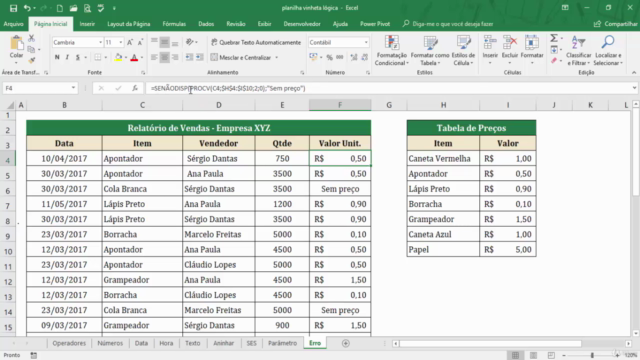The height and width of the screenshot is (360, 640).
Task: Add a new sheet with plus icon
Action: click(x=346, y=343)
